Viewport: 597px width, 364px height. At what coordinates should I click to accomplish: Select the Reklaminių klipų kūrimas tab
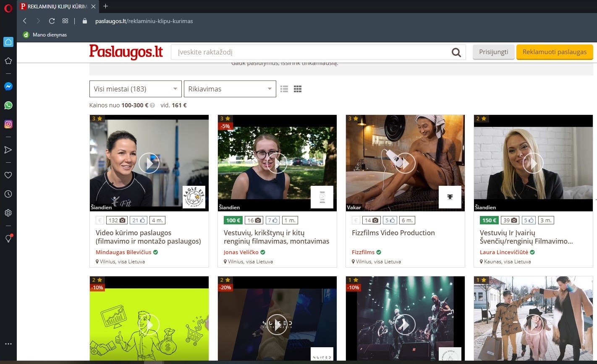57,6
